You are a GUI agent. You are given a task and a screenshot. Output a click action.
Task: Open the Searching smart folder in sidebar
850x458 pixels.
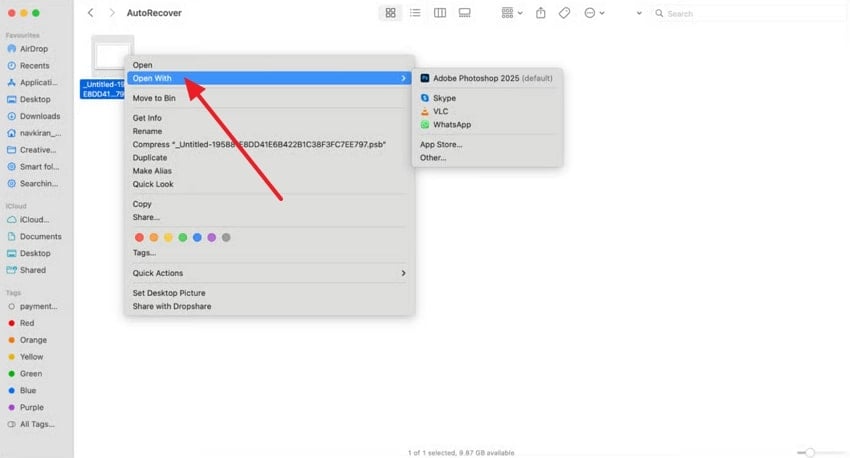point(36,183)
